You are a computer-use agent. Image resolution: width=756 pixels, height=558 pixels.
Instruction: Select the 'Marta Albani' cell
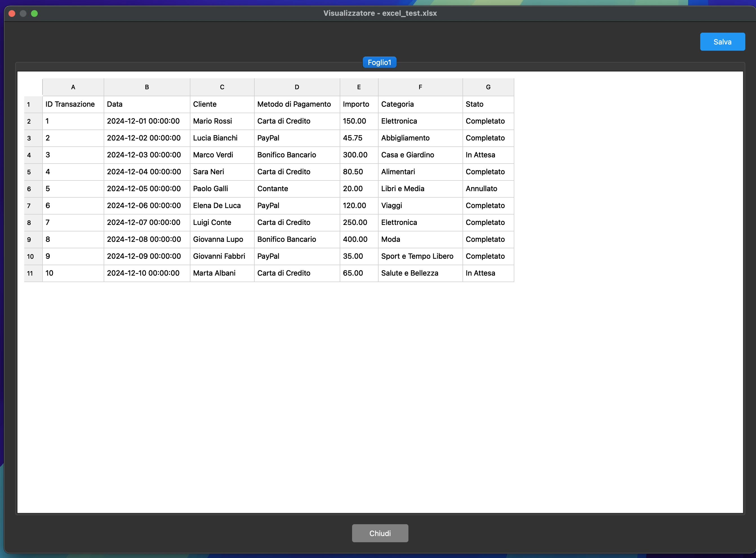tap(222, 273)
